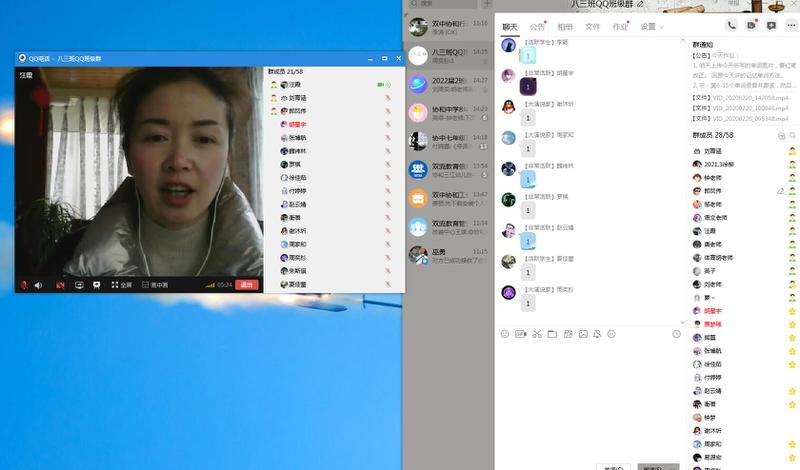The image size is (800, 470).
Task: Open file VID_20200220_142058.mp4 link
Action: [x=750, y=97]
